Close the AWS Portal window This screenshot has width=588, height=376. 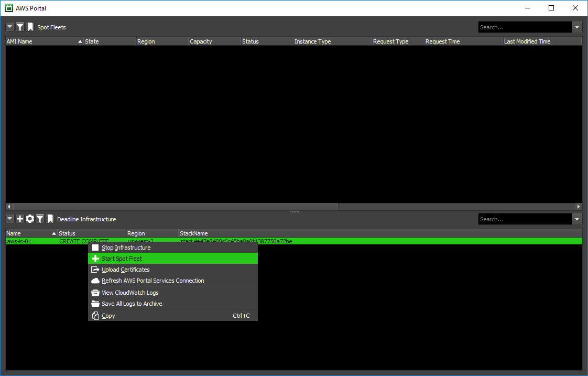(575, 8)
